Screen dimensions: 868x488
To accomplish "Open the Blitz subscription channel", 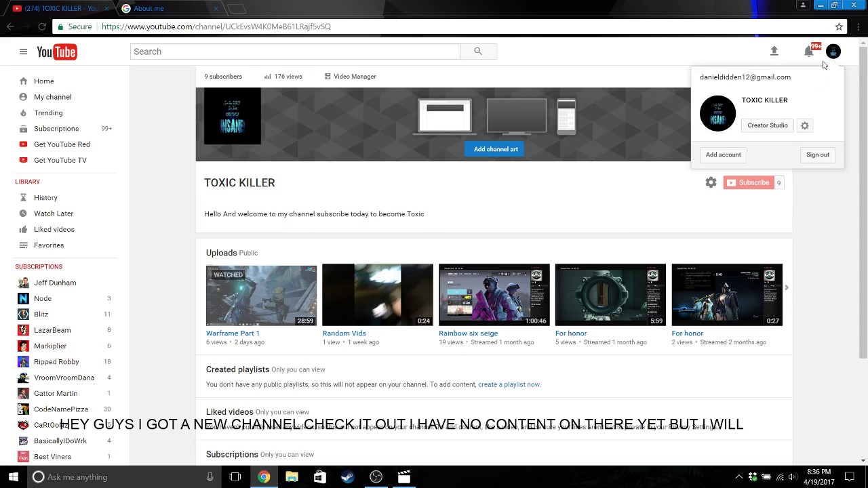I will click(41, 314).
